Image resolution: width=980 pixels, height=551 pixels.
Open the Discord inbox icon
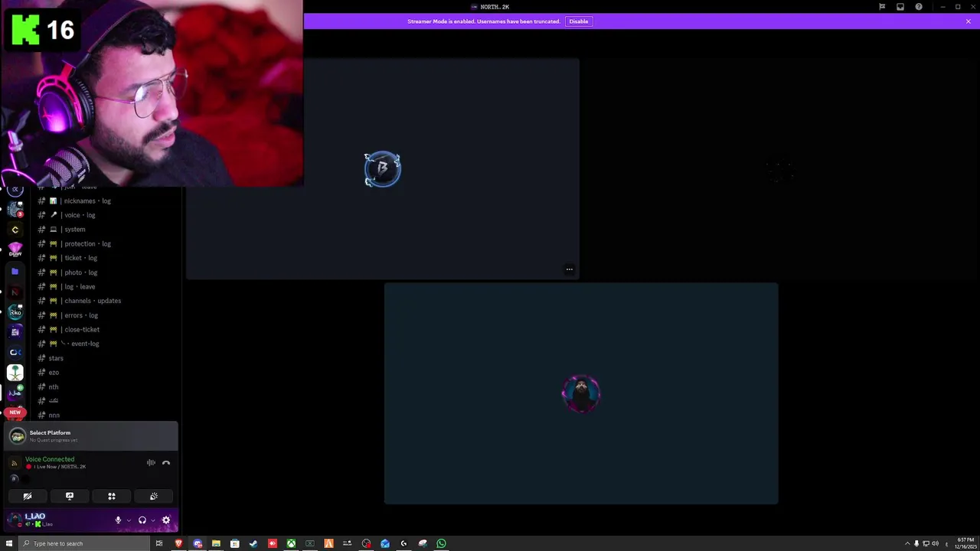tap(900, 7)
